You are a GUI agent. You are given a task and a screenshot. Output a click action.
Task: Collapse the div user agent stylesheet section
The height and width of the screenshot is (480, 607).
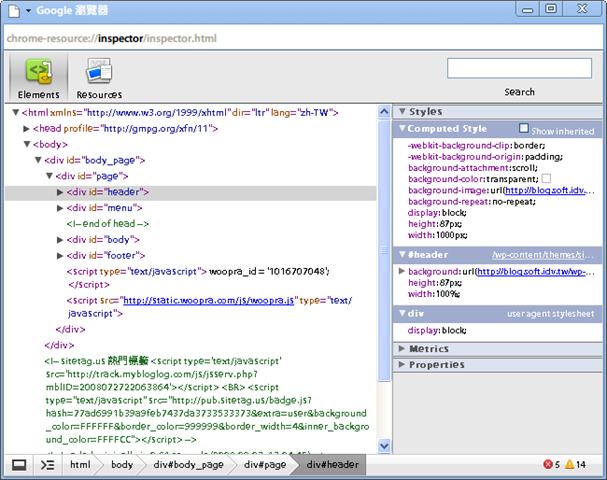pyautogui.click(x=402, y=313)
